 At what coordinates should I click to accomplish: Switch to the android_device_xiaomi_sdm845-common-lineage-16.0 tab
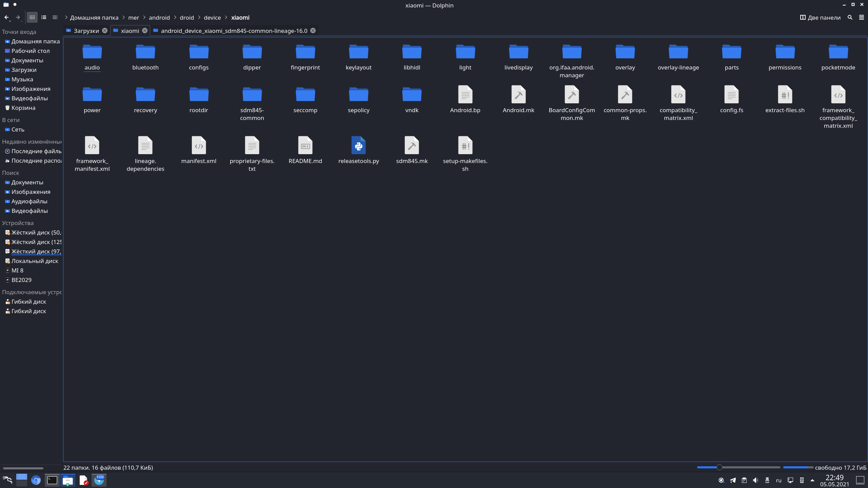coord(234,31)
